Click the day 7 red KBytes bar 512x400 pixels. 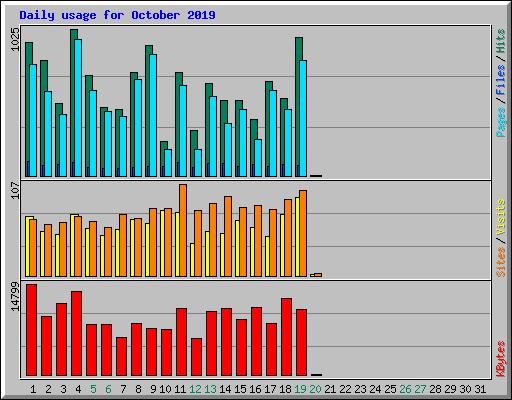pos(121,356)
